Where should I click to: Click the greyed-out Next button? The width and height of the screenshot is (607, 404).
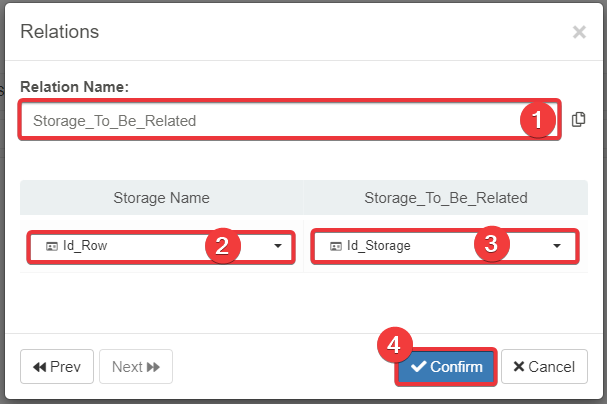[136, 367]
